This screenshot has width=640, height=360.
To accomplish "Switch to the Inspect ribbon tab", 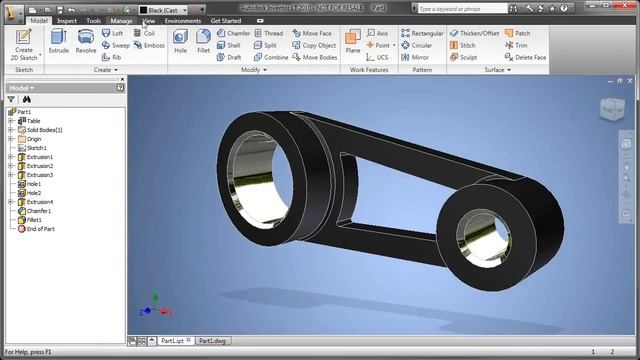I will tap(67, 21).
